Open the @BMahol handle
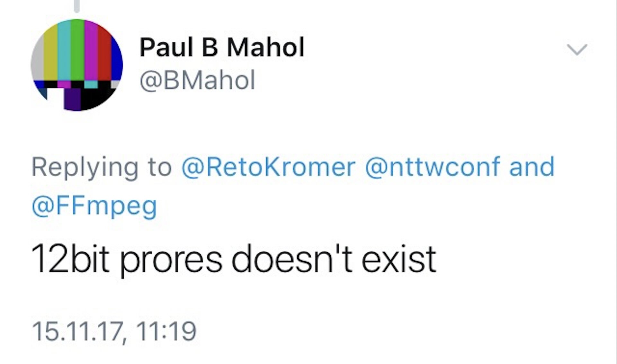The image size is (617, 364). (x=198, y=80)
